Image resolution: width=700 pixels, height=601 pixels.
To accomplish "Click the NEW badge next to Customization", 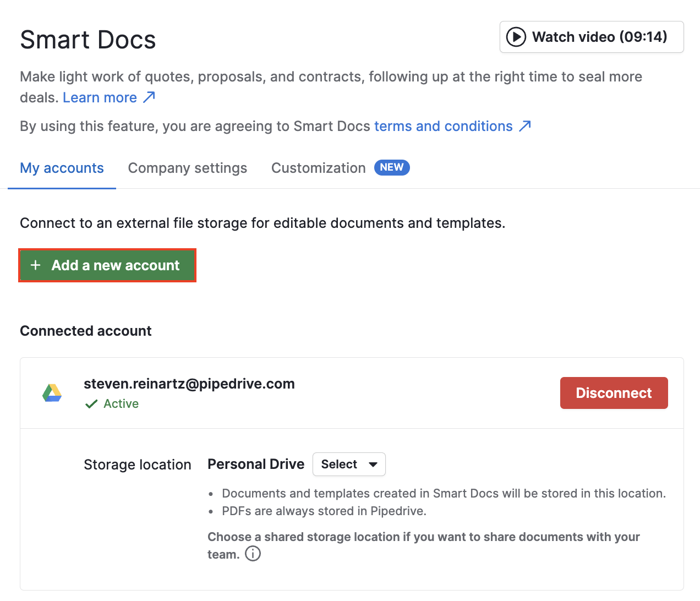I will (392, 167).
